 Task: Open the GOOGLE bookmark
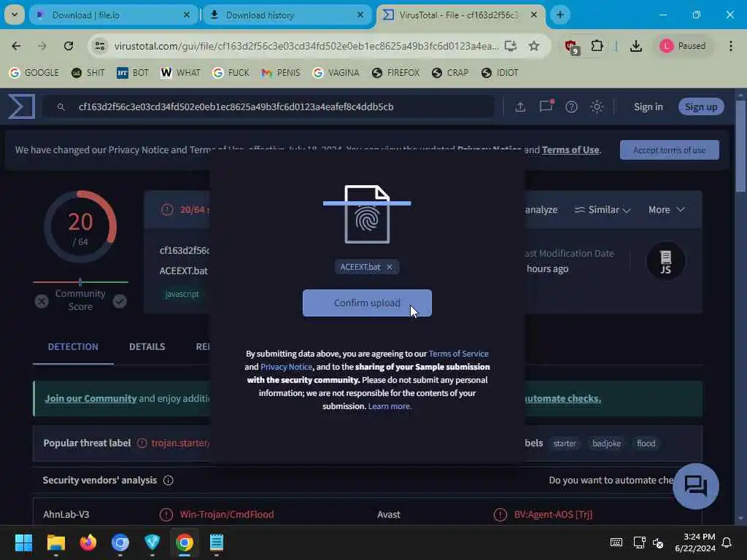(34, 72)
